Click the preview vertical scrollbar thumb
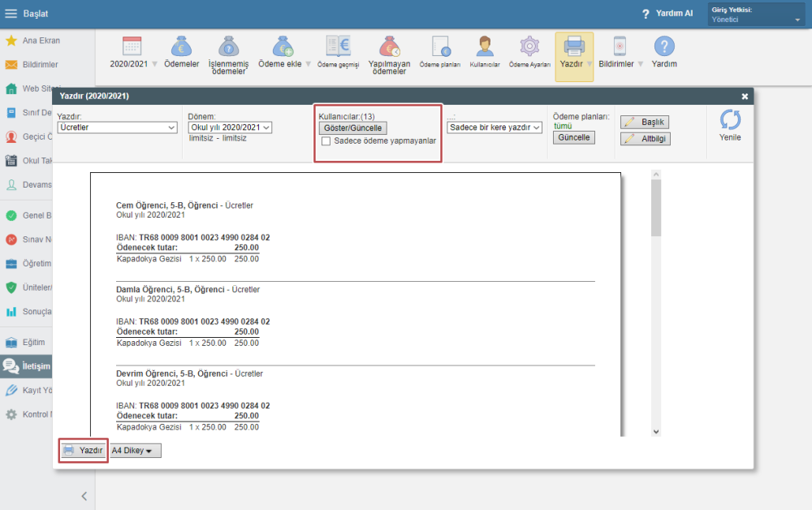Image resolution: width=812 pixels, height=510 pixels. (x=656, y=208)
